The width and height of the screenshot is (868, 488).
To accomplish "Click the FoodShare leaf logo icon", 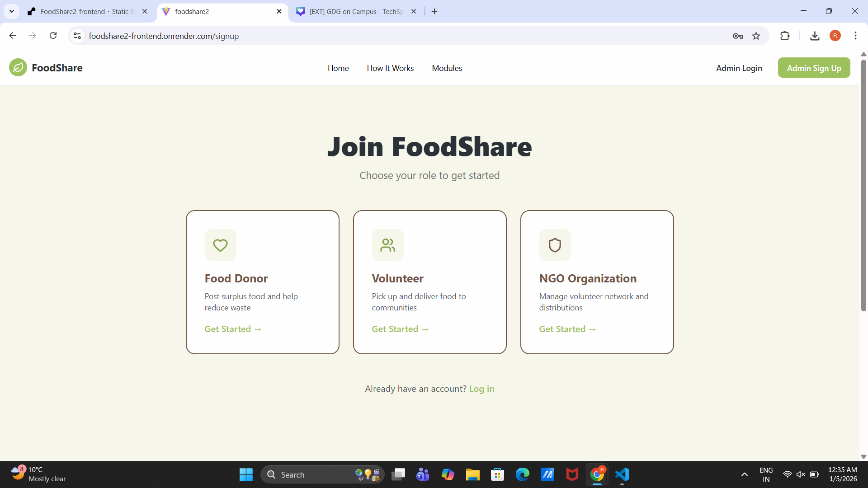I will [x=18, y=68].
